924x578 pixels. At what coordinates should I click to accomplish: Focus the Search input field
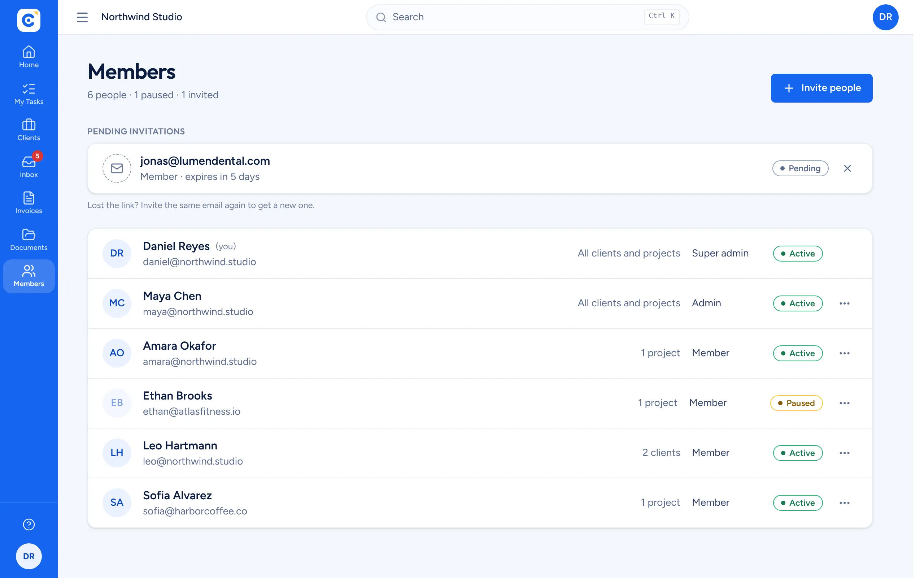[527, 17]
